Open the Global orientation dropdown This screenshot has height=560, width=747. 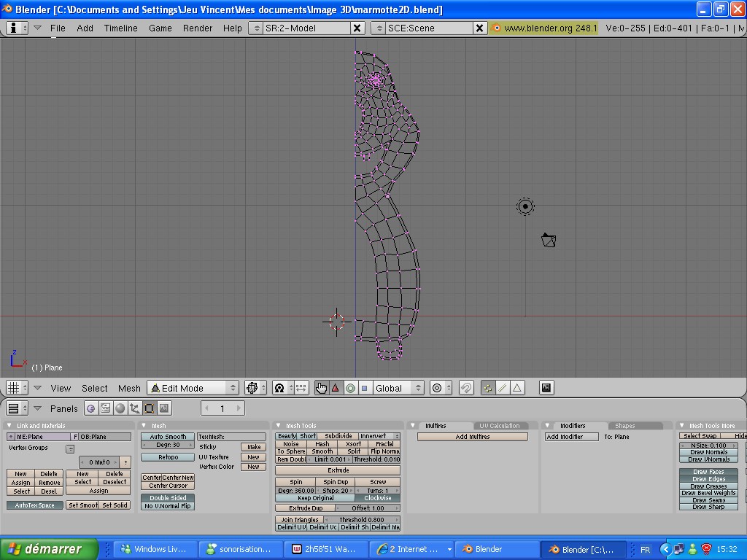[398, 388]
